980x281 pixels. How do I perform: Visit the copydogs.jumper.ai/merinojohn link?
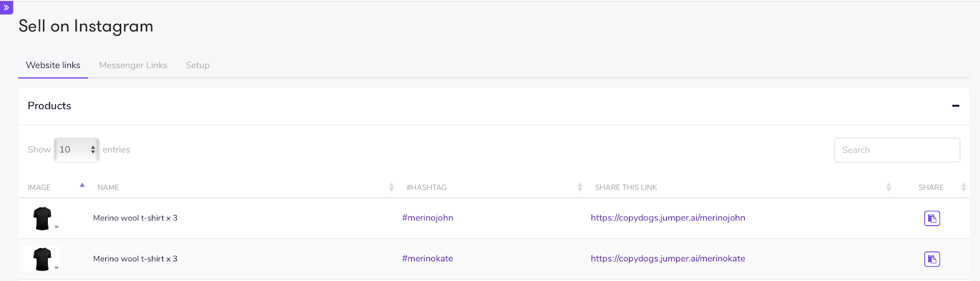tap(668, 218)
